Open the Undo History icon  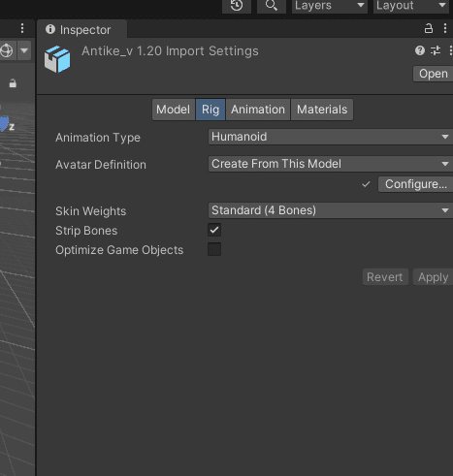pyautogui.click(x=237, y=6)
